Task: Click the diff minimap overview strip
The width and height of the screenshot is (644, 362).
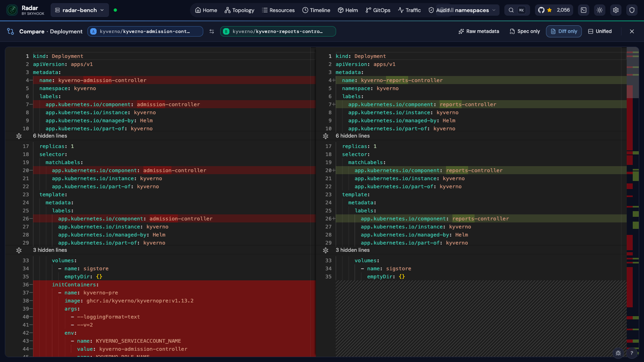Action: point(633,201)
